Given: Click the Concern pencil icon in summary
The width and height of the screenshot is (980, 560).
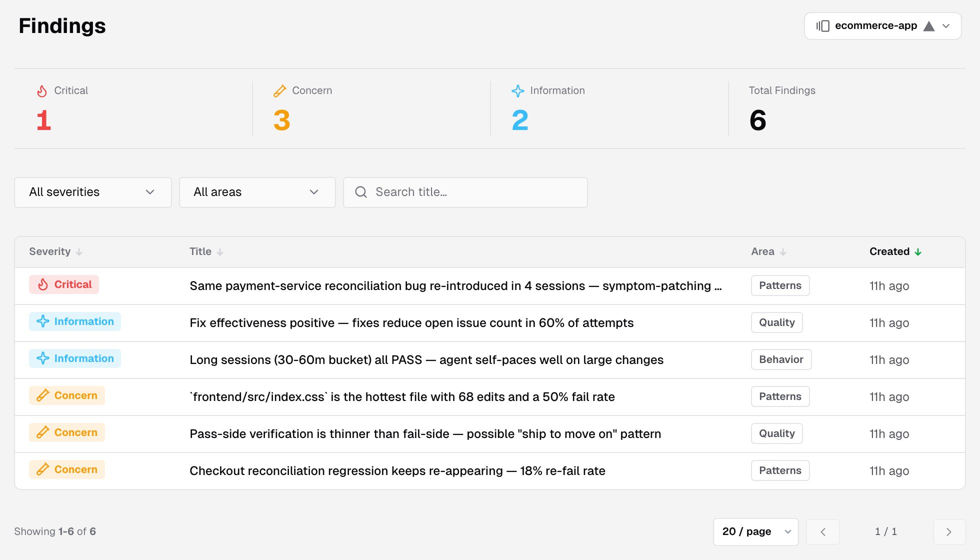Looking at the screenshot, I should (x=280, y=91).
